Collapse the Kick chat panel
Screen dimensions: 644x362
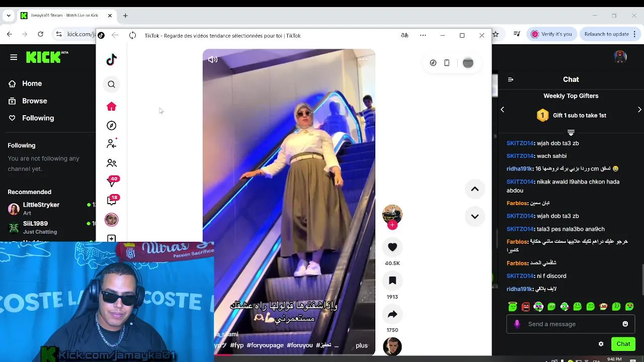[511, 79]
